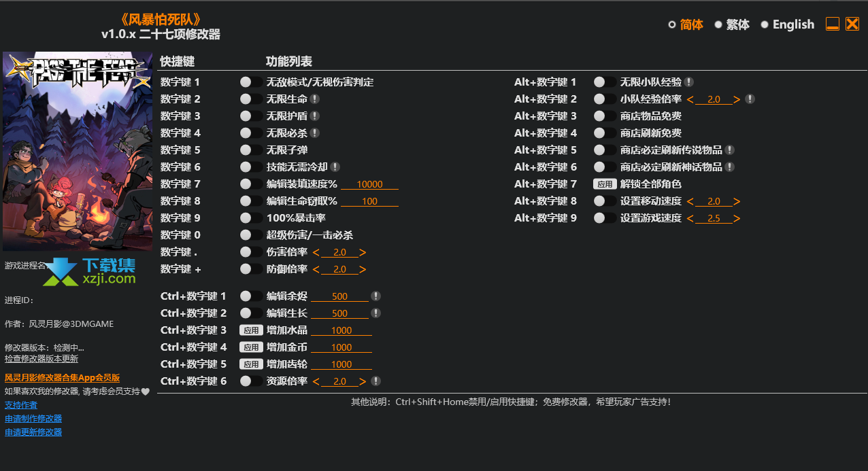Increase 设置移动速度 with right arrow
This screenshot has height=471, width=868.
pyautogui.click(x=737, y=201)
